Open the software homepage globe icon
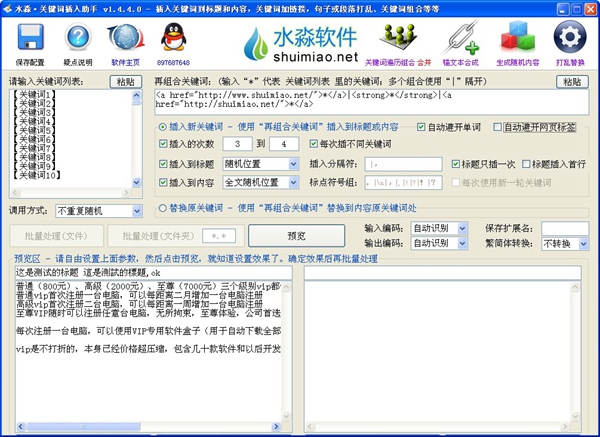Screen dimensions: 600x437 pyautogui.click(x=126, y=38)
